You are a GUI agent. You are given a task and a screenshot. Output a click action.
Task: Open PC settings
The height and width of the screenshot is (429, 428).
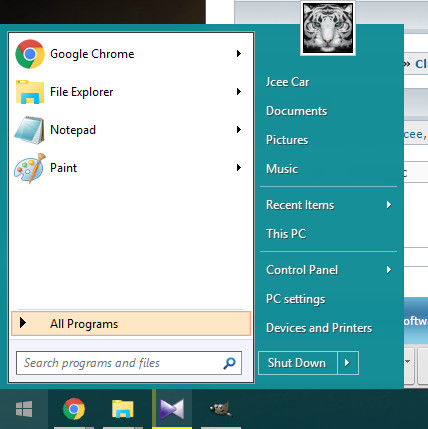point(296,299)
